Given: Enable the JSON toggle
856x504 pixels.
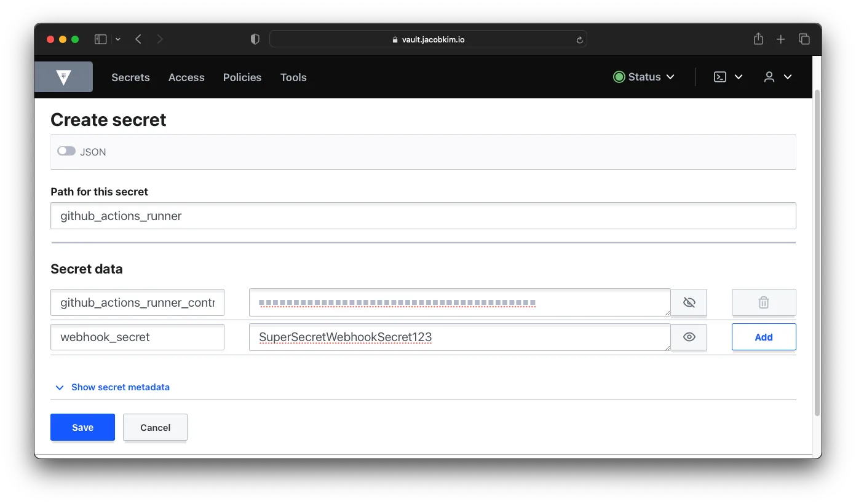Looking at the screenshot, I should [x=66, y=151].
